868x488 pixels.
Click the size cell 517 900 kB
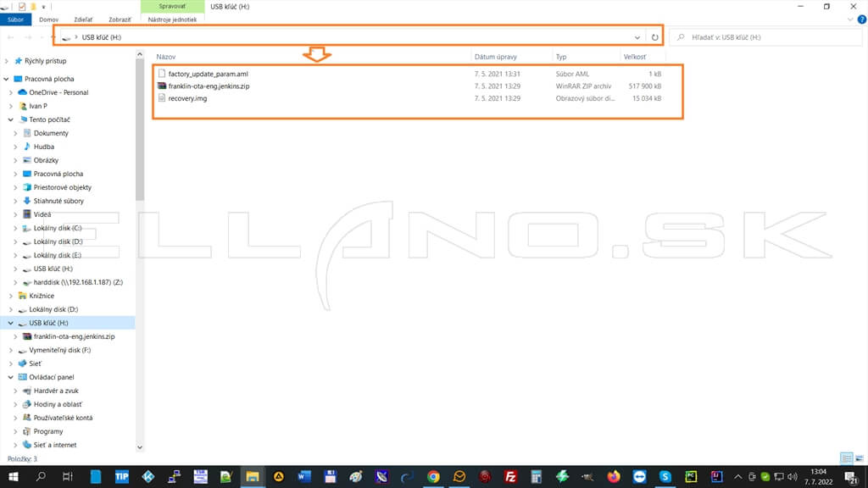click(645, 86)
